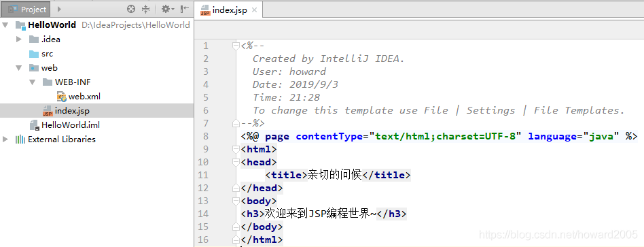Click the Collapse All icon in Project panel

tap(145, 9)
